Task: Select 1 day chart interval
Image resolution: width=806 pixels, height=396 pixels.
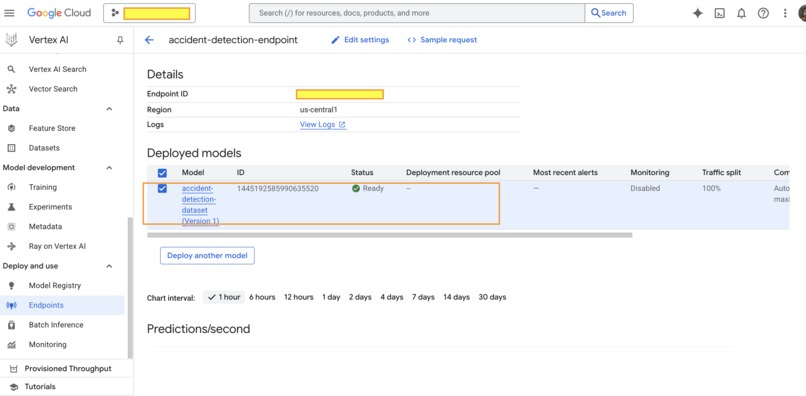Action: (331, 297)
